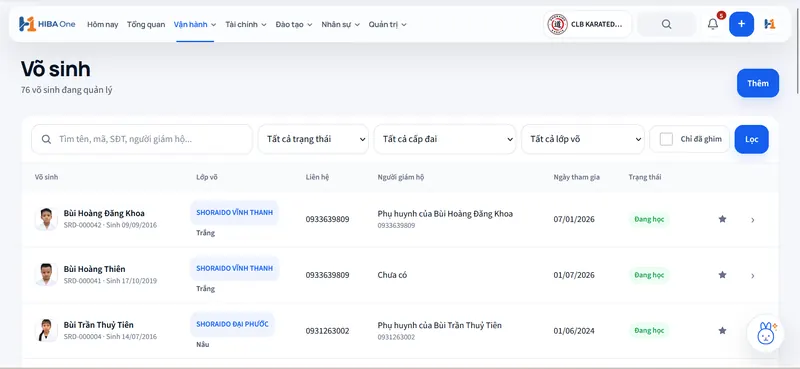Image resolution: width=800 pixels, height=369 pixels.
Task: Open the search magnifier in top bar
Action: click(x=666, y=24)
